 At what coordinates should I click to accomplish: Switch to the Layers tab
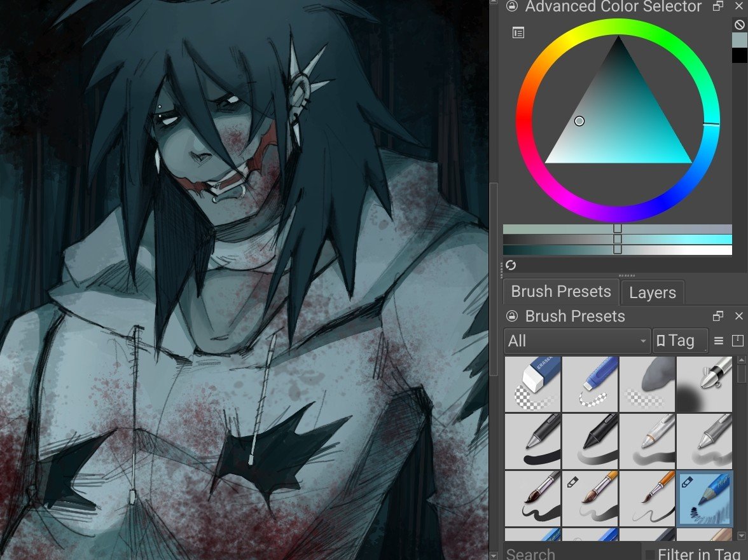[x=653, y=292]
